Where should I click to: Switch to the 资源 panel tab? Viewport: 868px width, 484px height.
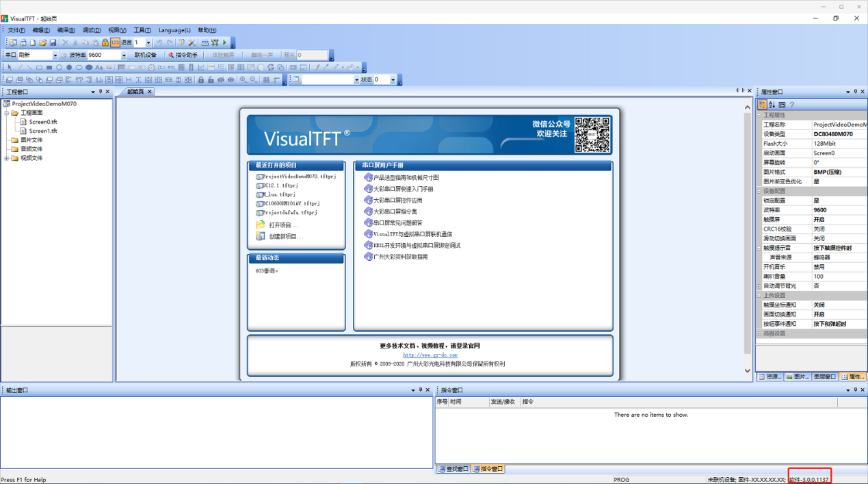pyautogui.click(x=770, y=377)
